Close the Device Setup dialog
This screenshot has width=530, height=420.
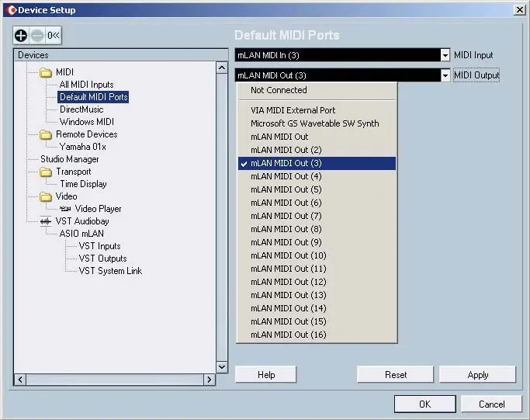(x=519, y=10)
